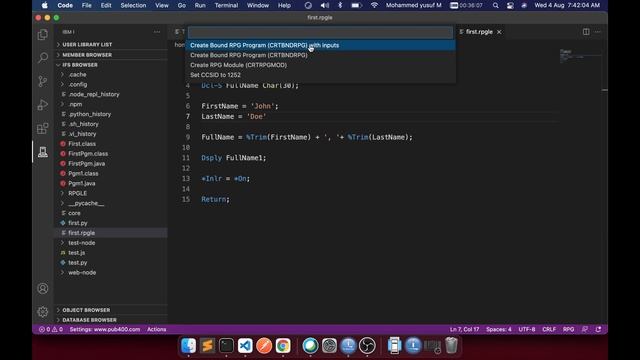The height and width of the screenshot is (360, 640).
Task: Open the Manage gear icon
Action: [x=43, y=312]
